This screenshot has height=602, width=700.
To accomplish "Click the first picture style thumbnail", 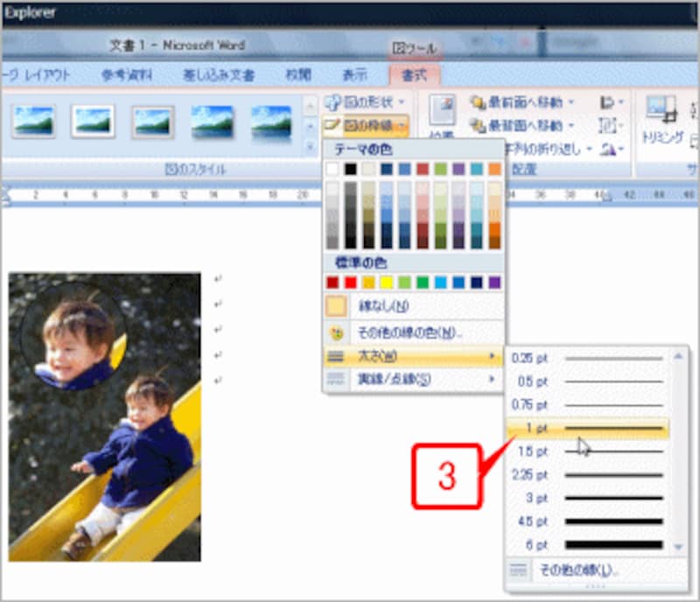I will point(34,121).
